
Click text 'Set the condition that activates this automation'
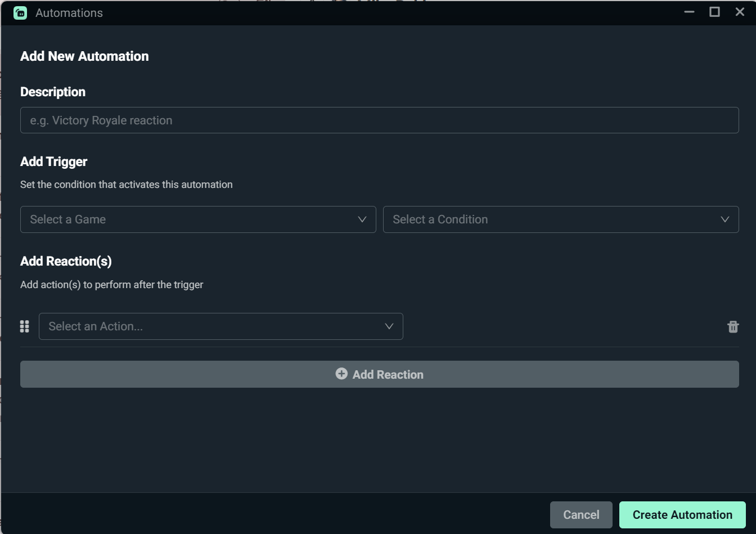tap(127, 185)
